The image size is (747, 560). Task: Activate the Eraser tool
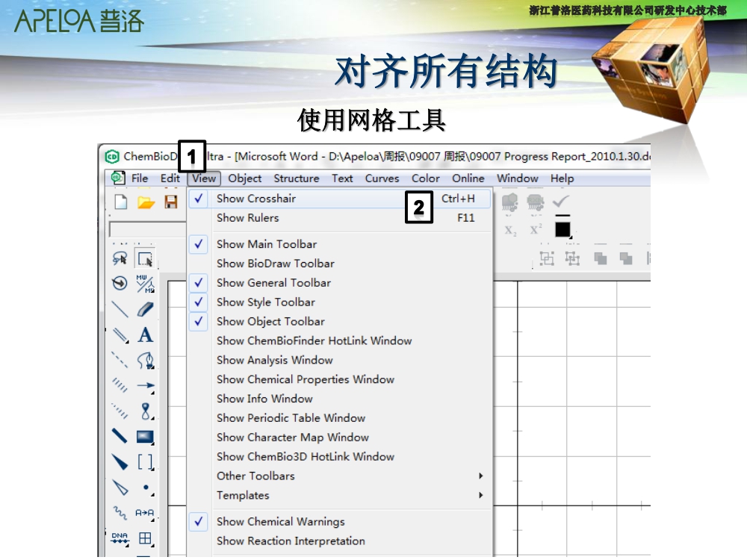(145, 309)
